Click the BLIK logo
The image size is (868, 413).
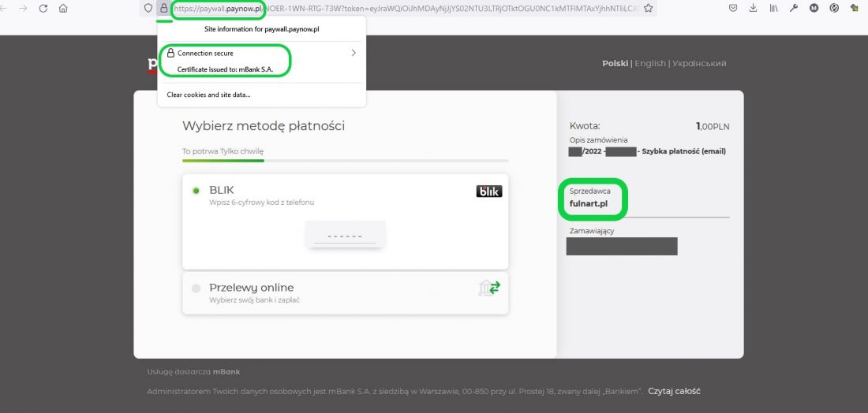[x=488, y=192]
